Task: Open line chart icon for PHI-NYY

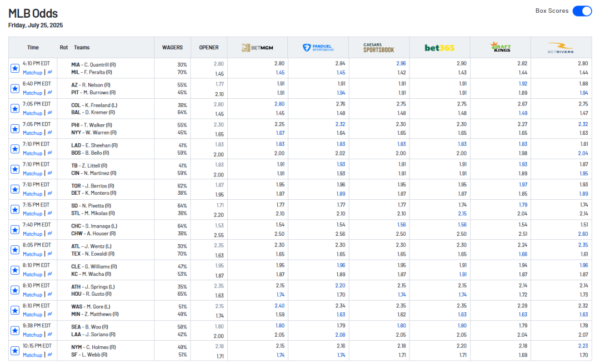Action: click(x=50, y=133)
